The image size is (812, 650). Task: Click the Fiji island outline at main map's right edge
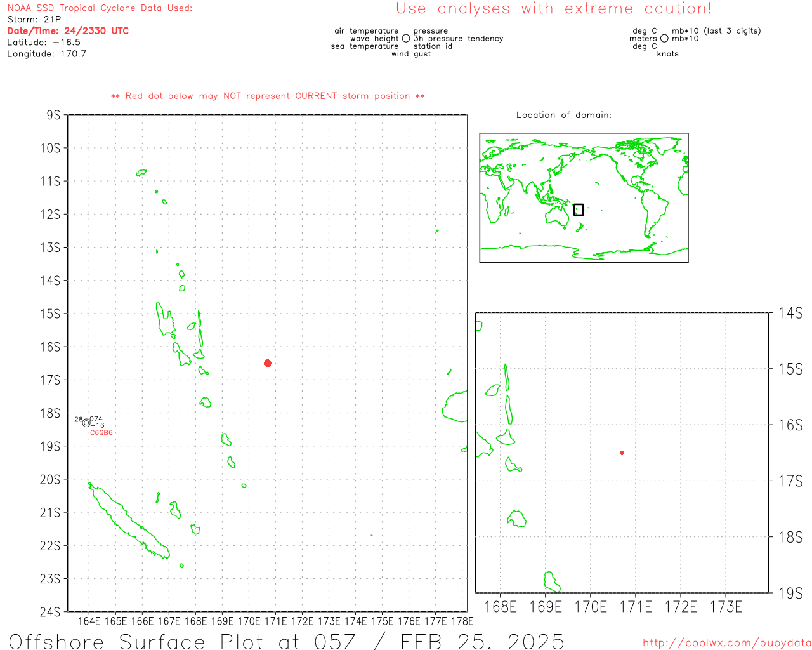click(455, 406)
